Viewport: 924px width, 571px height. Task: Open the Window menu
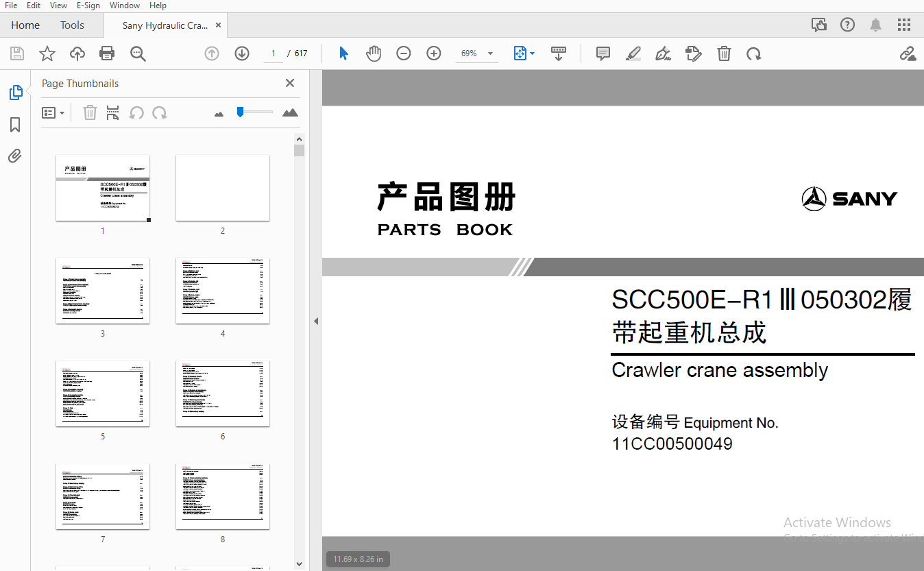[x=125, y=5]
